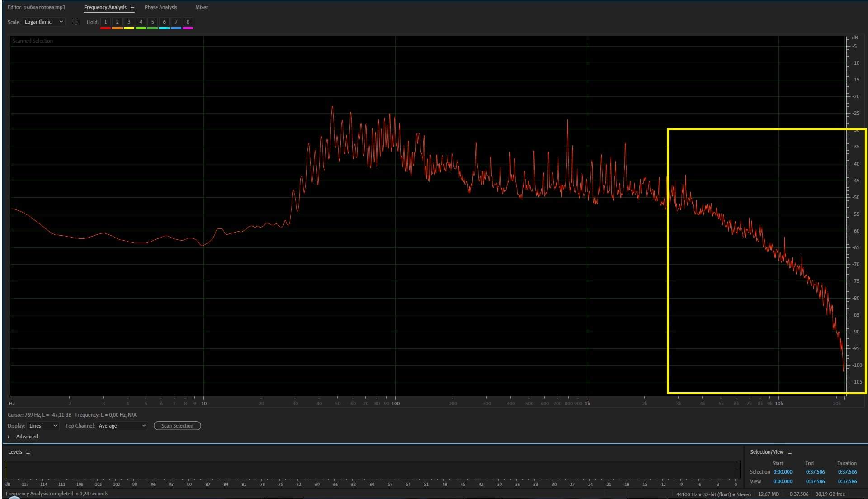Open the Top Channel Average dropdown
This screenshot has width=868, height=499.
(122, 426)
